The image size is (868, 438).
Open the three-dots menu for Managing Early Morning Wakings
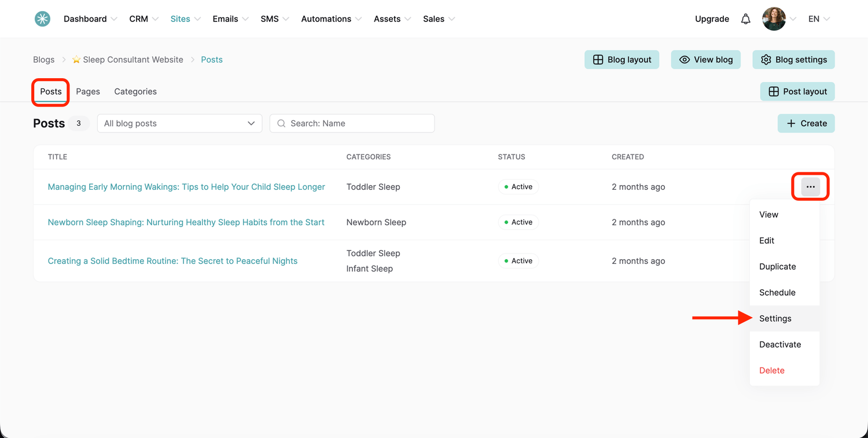tap(810, 187)
